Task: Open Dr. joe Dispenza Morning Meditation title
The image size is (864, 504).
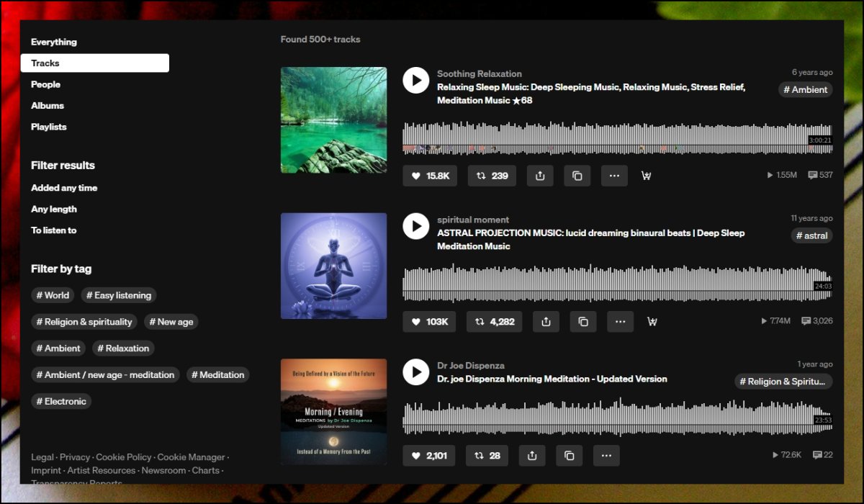Action: click(x=552, y=379)
